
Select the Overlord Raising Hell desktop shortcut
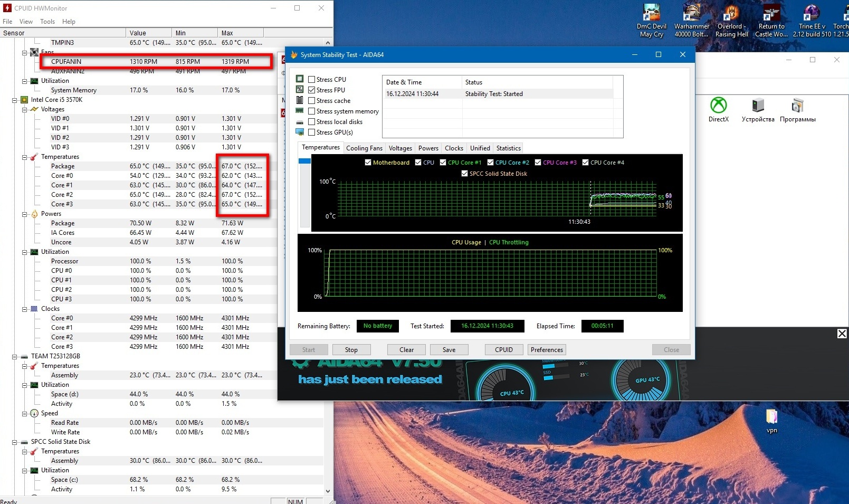731,21
